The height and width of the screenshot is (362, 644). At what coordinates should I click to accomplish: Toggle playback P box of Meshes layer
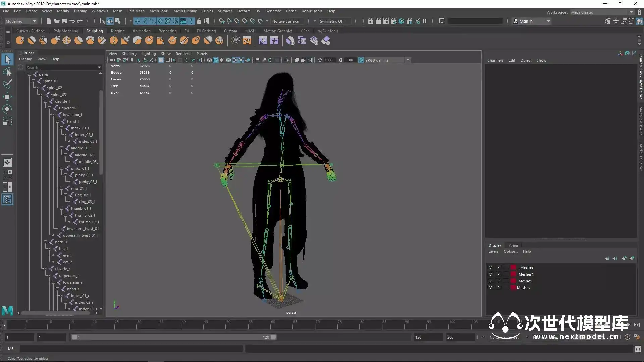coord(498,288)
